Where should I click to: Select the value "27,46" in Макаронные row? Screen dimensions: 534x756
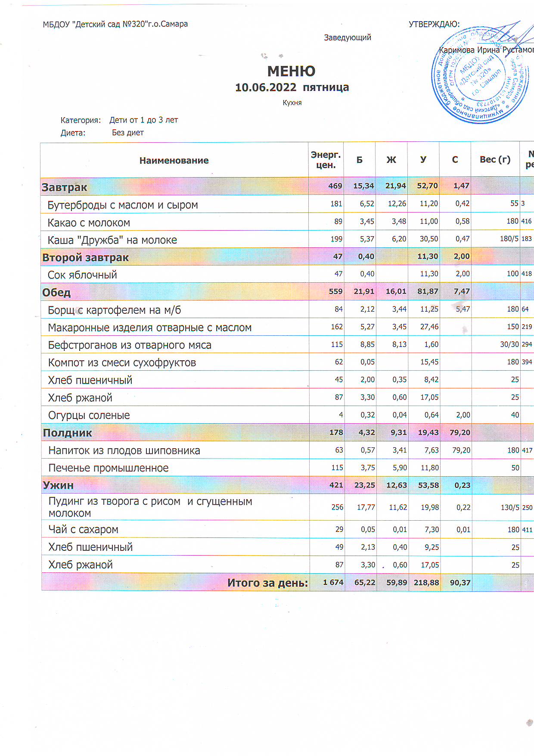click(429, 327)
